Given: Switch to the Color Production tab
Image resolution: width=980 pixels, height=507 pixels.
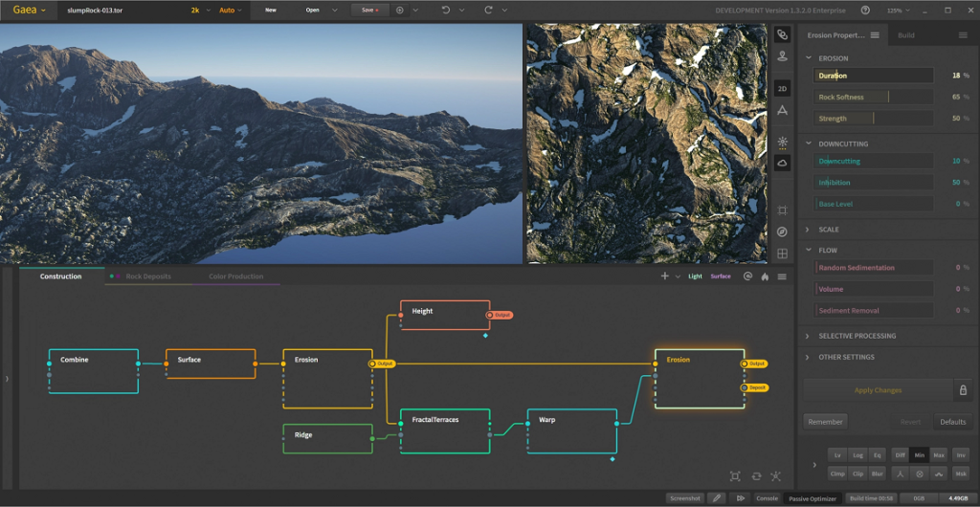Looking at the screenshot, I should 235,276.
